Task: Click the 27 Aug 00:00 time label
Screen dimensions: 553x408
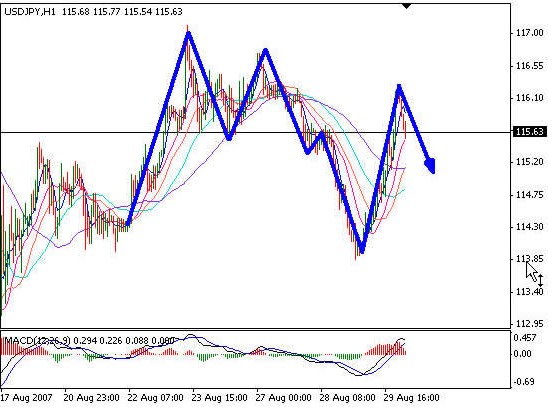Action: [x=284, y=398]
